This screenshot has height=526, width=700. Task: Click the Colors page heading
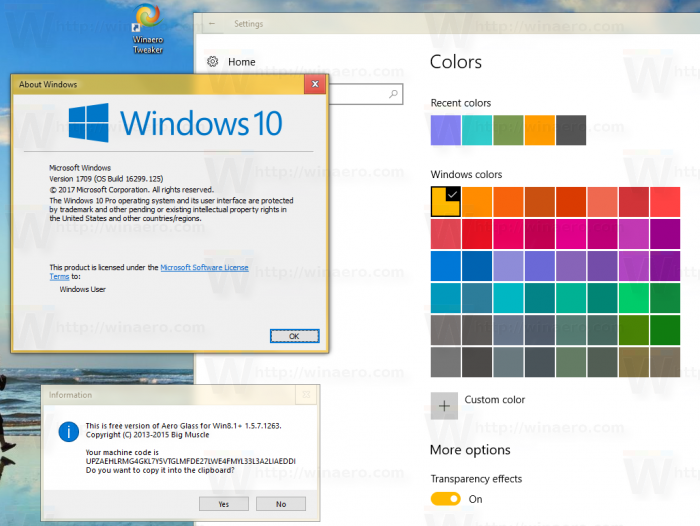(456, 62)
